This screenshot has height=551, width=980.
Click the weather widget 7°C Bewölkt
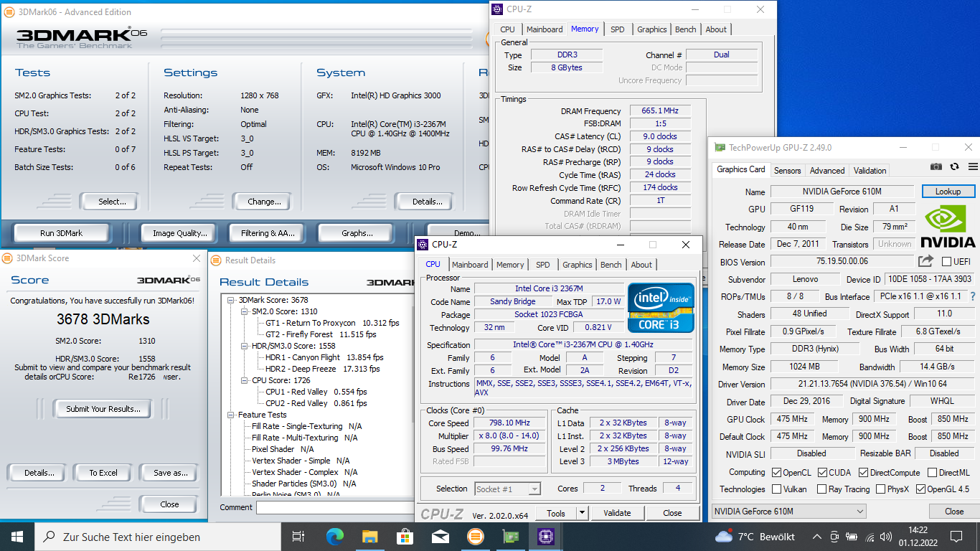point(755,537)
